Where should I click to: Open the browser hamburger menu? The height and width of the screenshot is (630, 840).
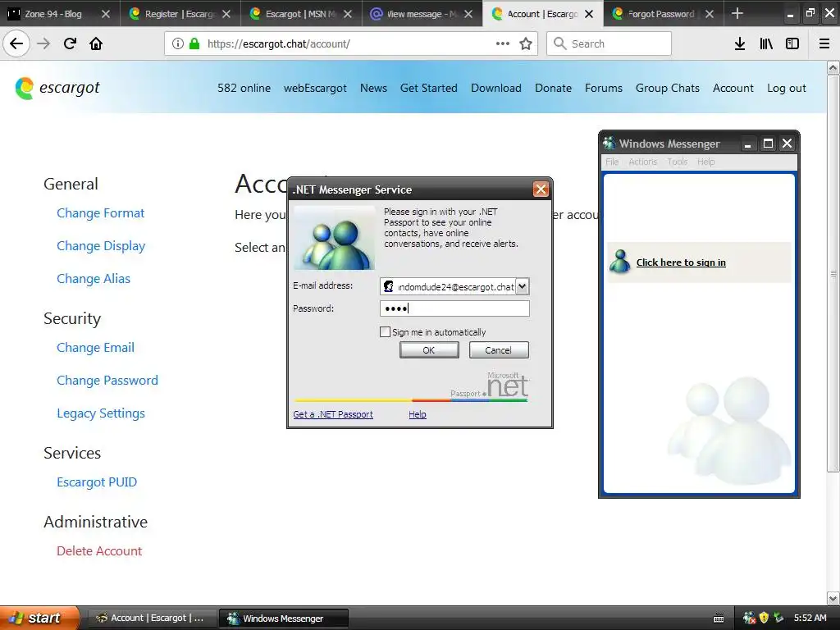coord(824,44)
